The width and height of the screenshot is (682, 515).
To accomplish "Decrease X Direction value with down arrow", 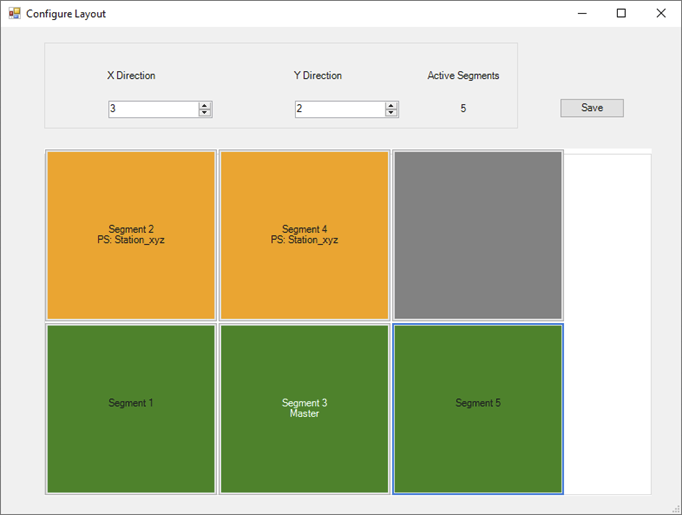I will click(204, 113).
